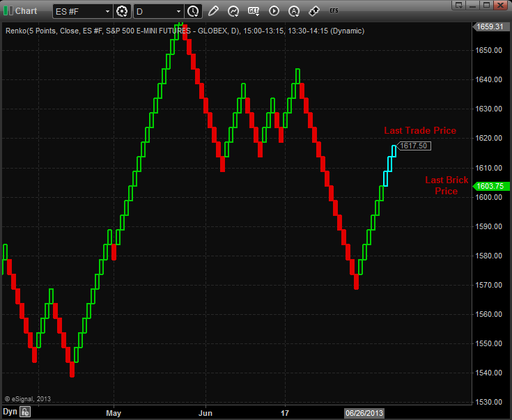Viewport: 512px width, 420px height.
Task: Open the alerts circled A menu
Action: tap(294, 11)
